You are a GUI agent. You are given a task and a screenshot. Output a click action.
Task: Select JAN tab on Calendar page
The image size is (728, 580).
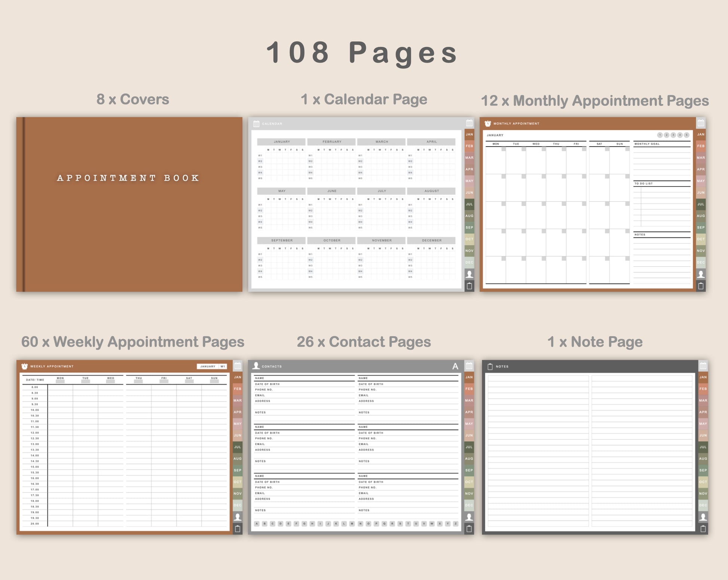(x=469, y=134)
